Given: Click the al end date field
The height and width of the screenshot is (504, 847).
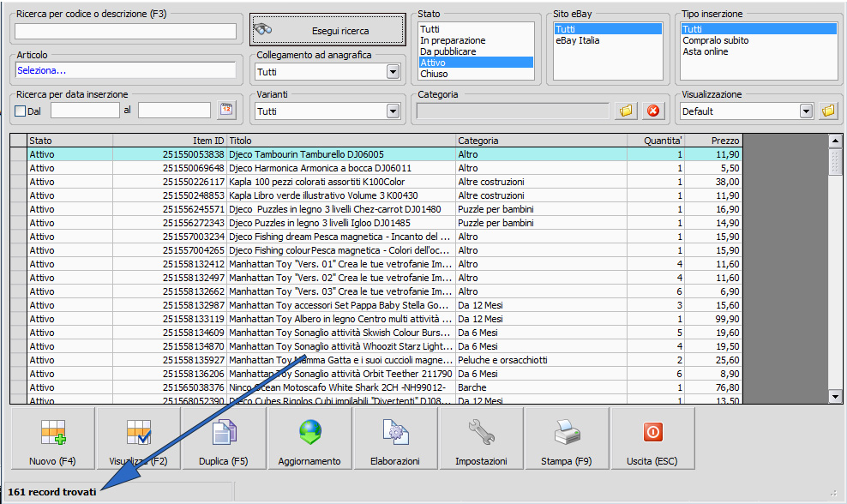Looking at the screenshot, I should [174, 111].
